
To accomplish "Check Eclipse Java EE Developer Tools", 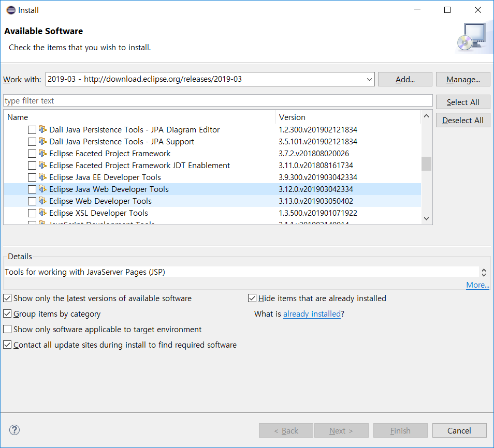I will point(32,177).
